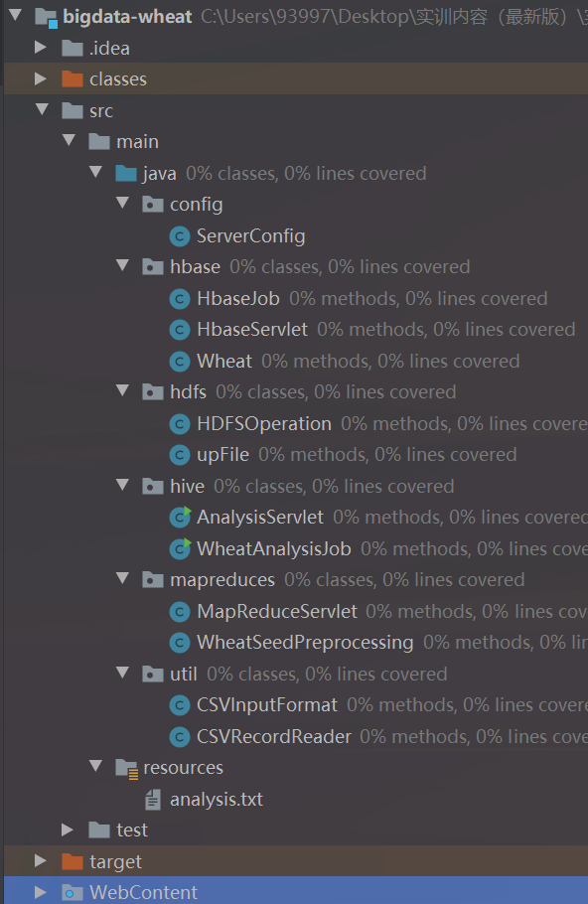Select the HbaseServlet class label
The height and width of the screenshot is (904, 588).
pyautogui.click(x=252, y=329)
